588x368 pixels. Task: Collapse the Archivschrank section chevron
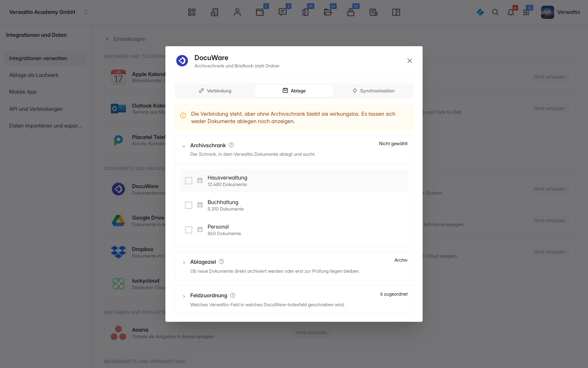[184, 146]
